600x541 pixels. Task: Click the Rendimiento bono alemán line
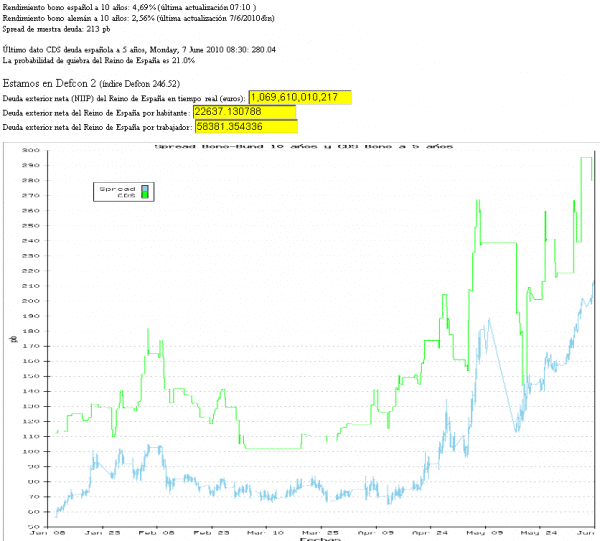pyautogui.click(x=122, y=18)
